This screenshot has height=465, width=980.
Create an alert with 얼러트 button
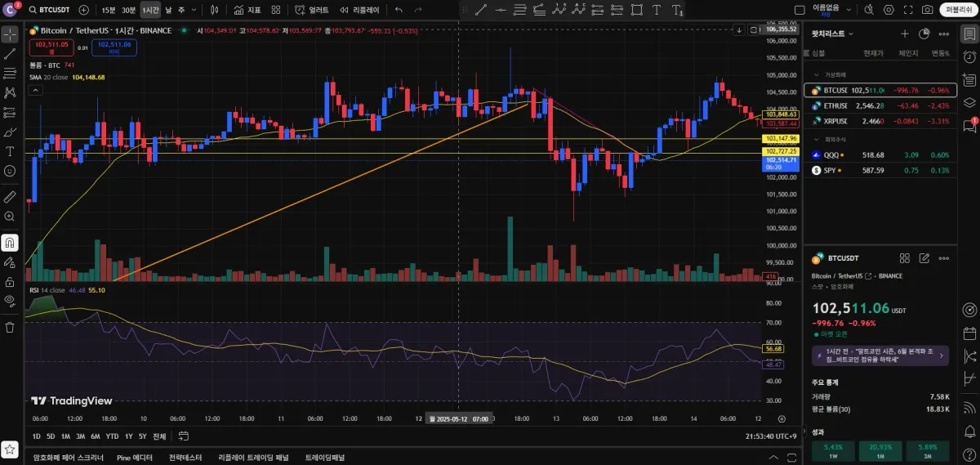pyautogui.click(x=313, y=10)
